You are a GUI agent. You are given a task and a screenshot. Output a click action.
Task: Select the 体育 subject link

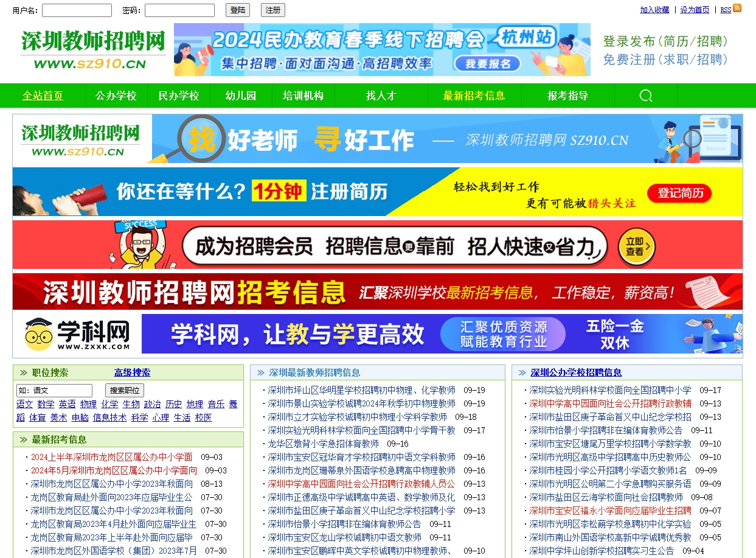pos(37,417)
